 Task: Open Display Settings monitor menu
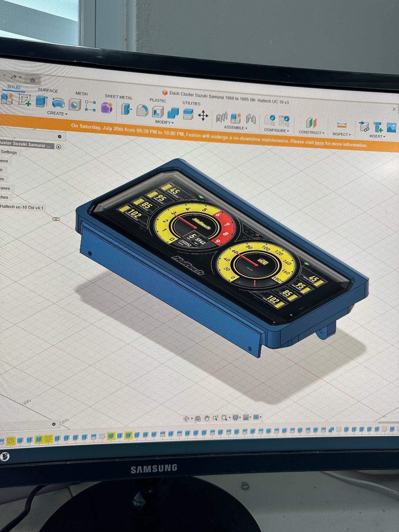[236, 417]
